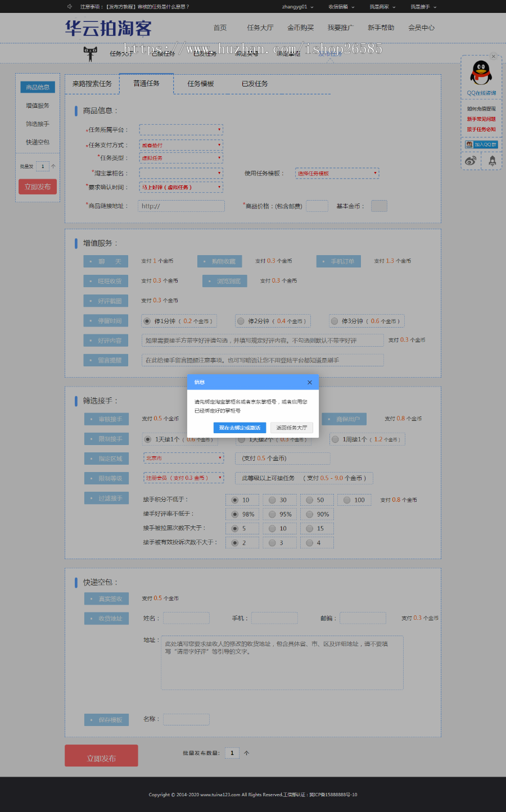Click the rocket back-to-top icon
The height and width of the screenshot is (812, 506).
pyautogui.click(x=492, y=161)
